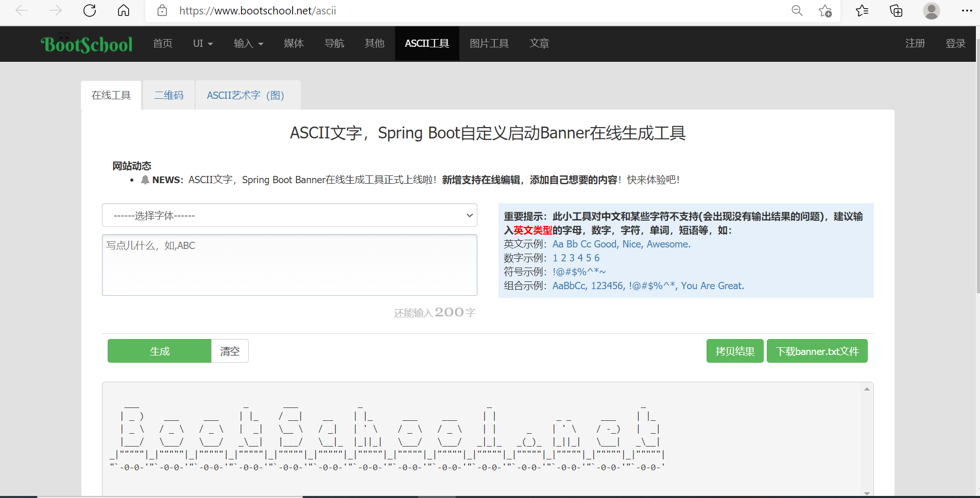Click the NEWS bell icon
980x498 pixels.
tap(145, 180)
